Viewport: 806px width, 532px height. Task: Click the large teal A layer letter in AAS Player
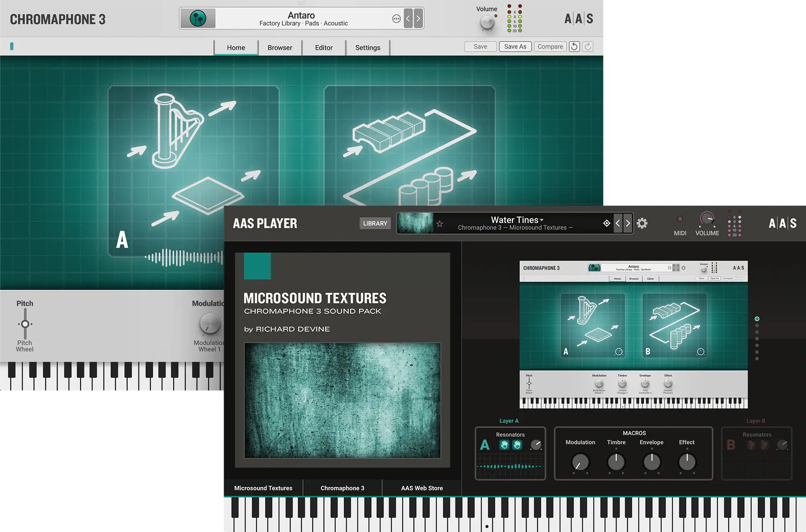click(485, 445)
